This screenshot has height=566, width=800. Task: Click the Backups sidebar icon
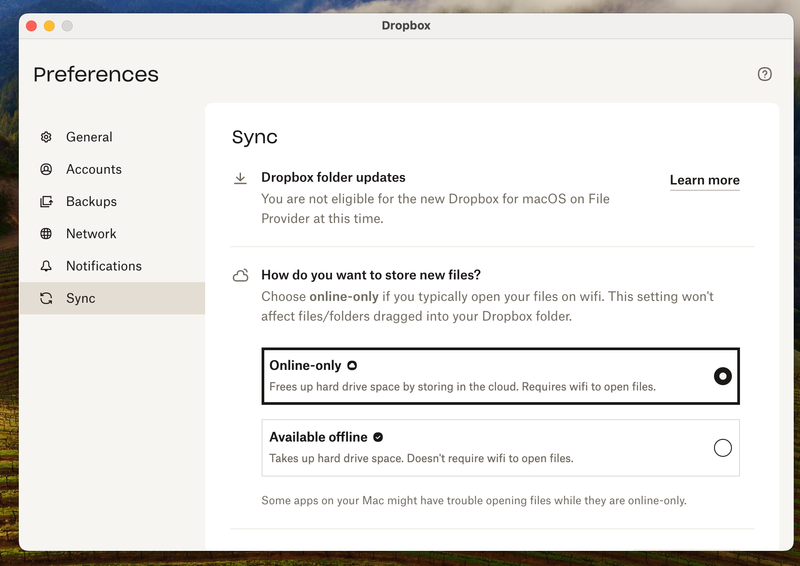pos(46,202)
